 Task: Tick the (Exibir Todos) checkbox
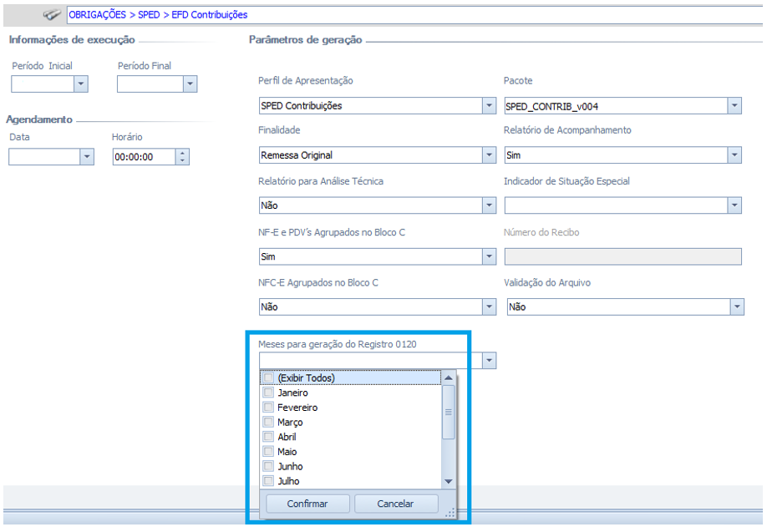coord(268,378)
